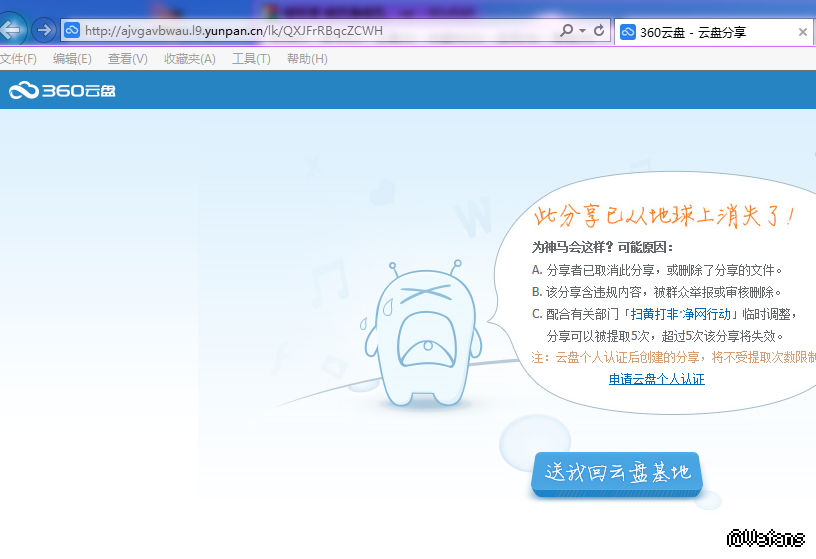Image resolution: width=816 pixels, height=559 pixels.
Task: Follow the 申请云盘个人认证 link
Action: [x=656, y=379]
